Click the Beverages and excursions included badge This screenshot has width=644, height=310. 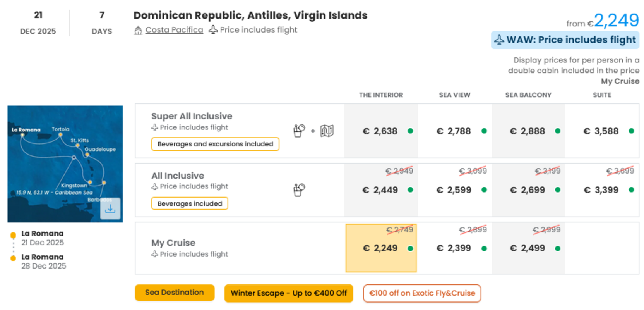[x=215, y=144]
